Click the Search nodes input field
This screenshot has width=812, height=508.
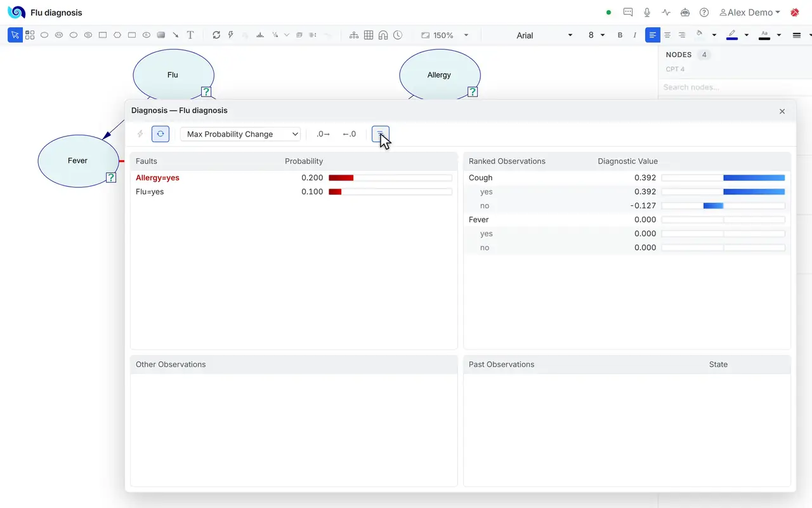click(x=734, y=87)
